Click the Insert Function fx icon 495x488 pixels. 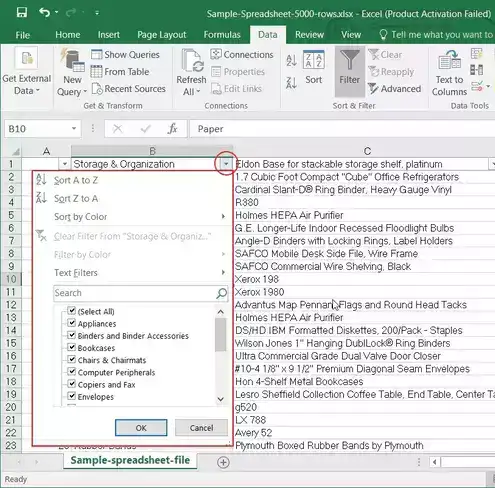172,129
